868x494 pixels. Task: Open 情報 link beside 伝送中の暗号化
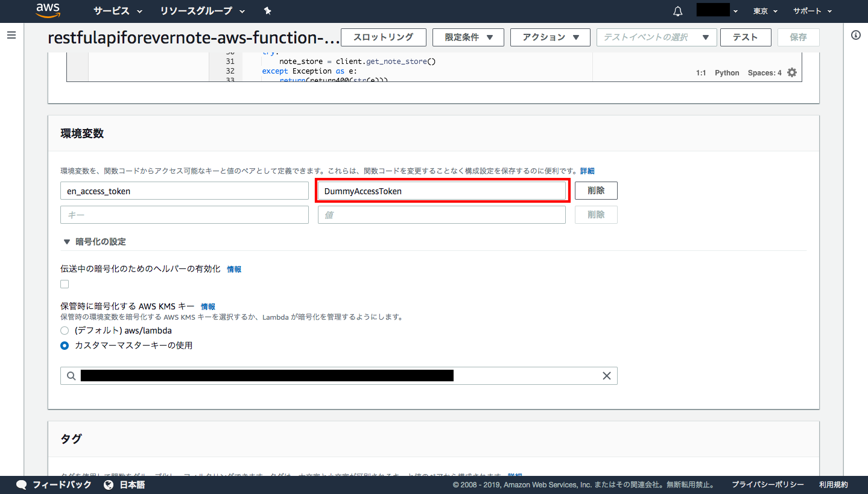pos(234,270)
